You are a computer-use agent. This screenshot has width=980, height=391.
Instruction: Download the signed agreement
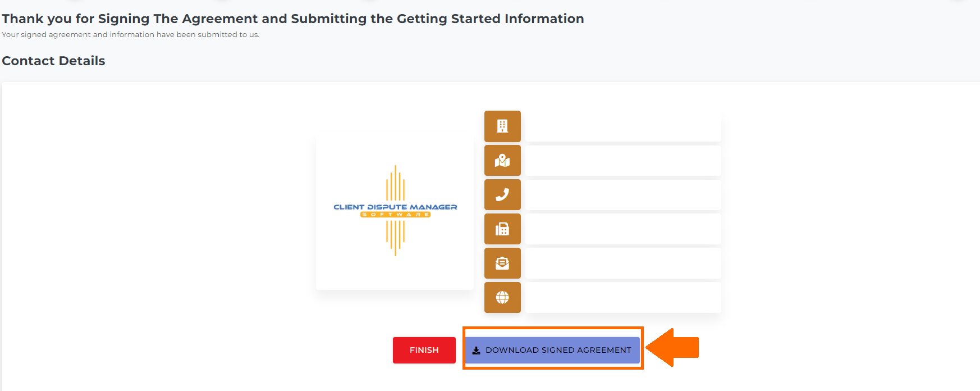553,350
